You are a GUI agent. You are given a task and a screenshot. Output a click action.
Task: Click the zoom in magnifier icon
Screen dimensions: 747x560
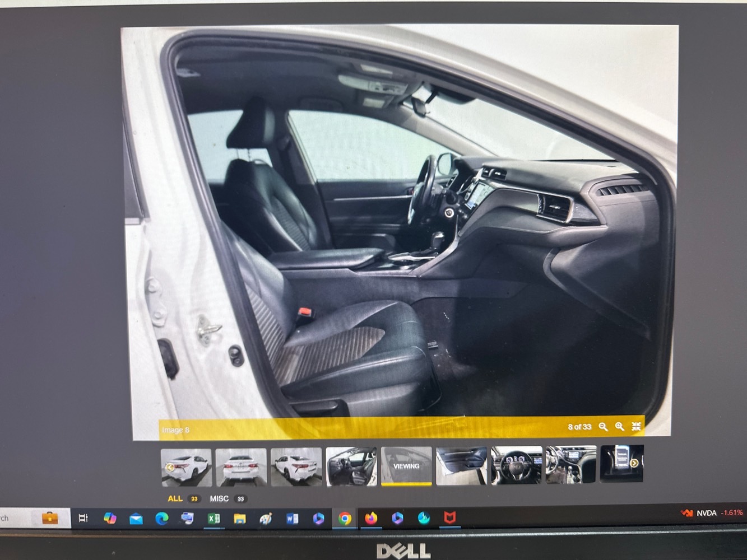click(619, 427)
